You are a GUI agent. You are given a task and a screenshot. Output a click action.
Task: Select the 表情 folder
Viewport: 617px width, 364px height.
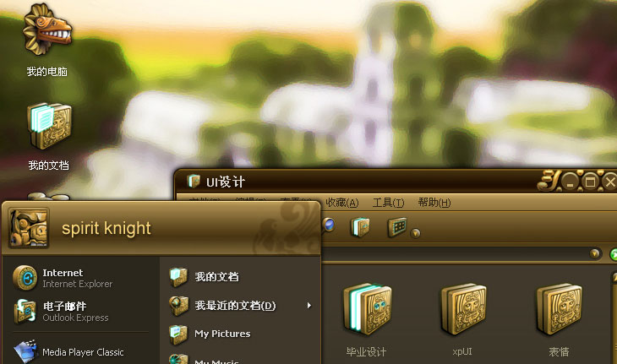(560, 319)
